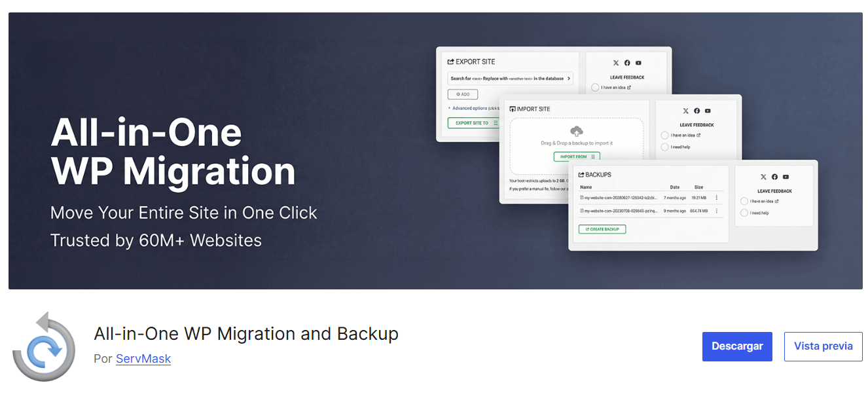Click the X icon beside the Export Site panel
This screenshot has width=868, height=402.
(616, 63)
